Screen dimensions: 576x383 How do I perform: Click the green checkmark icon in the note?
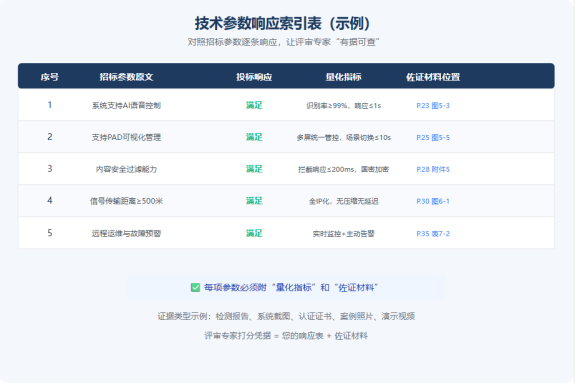point(195,287)
